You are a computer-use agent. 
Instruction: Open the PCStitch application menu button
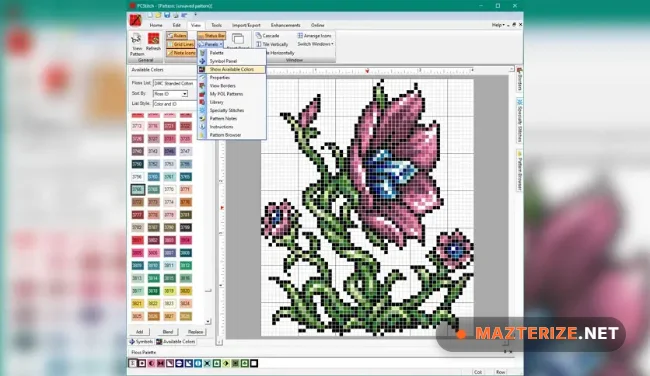[x=136, y=19]
